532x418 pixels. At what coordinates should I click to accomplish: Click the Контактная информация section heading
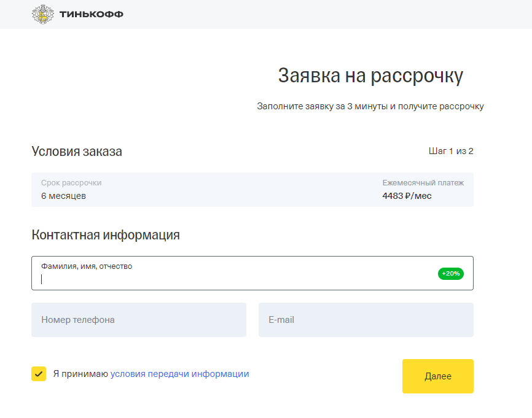tap(106, 234)
